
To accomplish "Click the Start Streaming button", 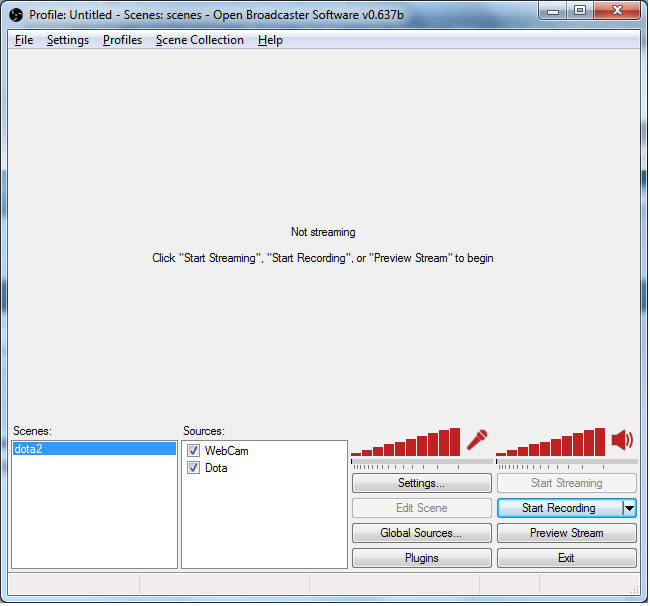I will (567, 484).
